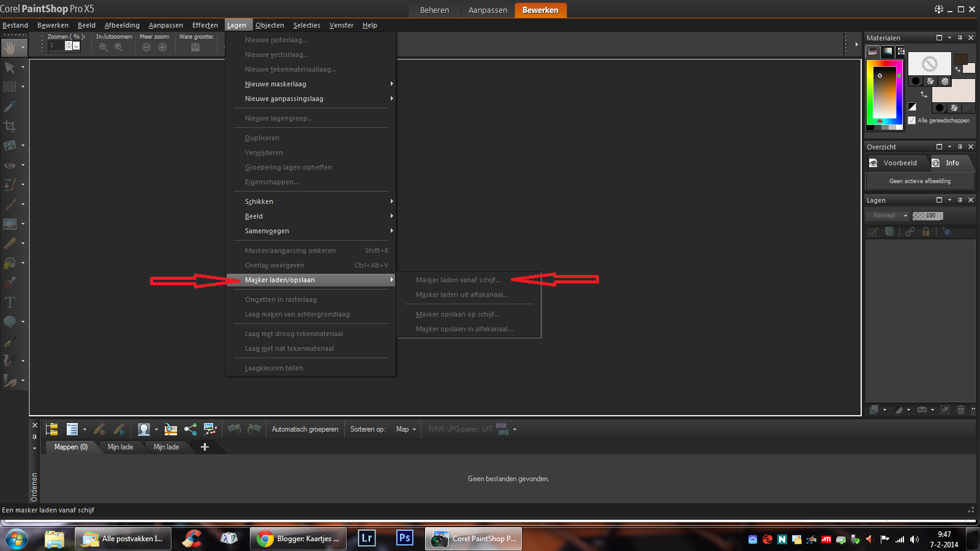Toggle auto-hide pin on Materialen panel

coord(960,38)
